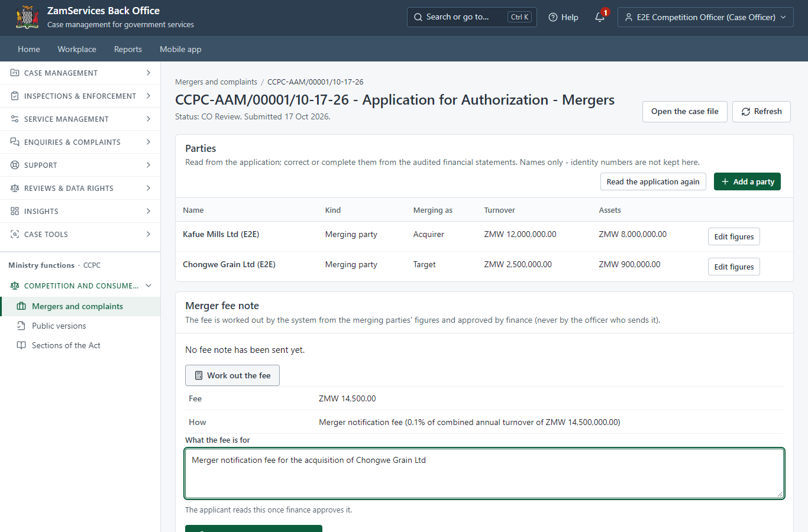Viewport: 808px width, 532px height.
Task: Refresh the case page
Action: pos(761,112)
